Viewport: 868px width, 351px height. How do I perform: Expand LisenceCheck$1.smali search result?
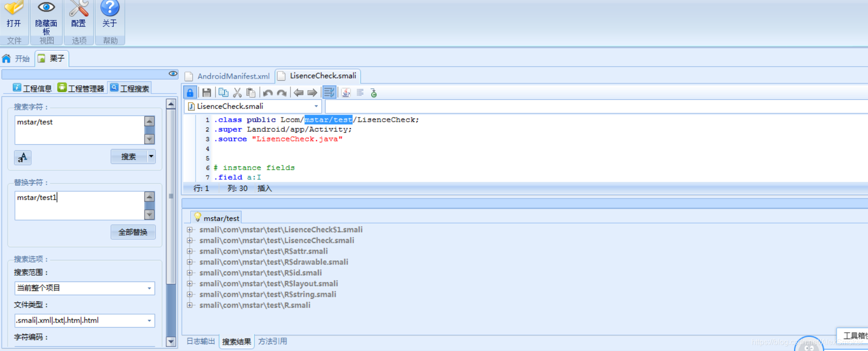[190, 230]
